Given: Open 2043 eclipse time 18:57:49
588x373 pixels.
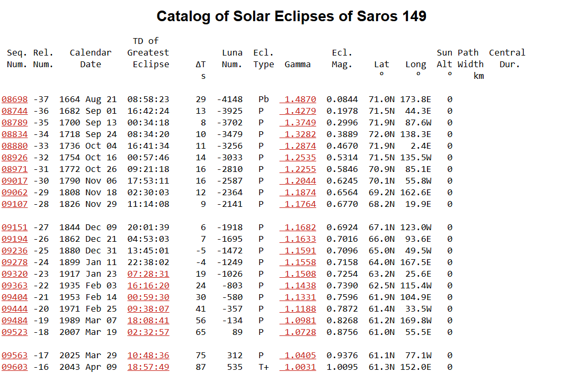Looking at the screenshot, I should tap(148, 367).
